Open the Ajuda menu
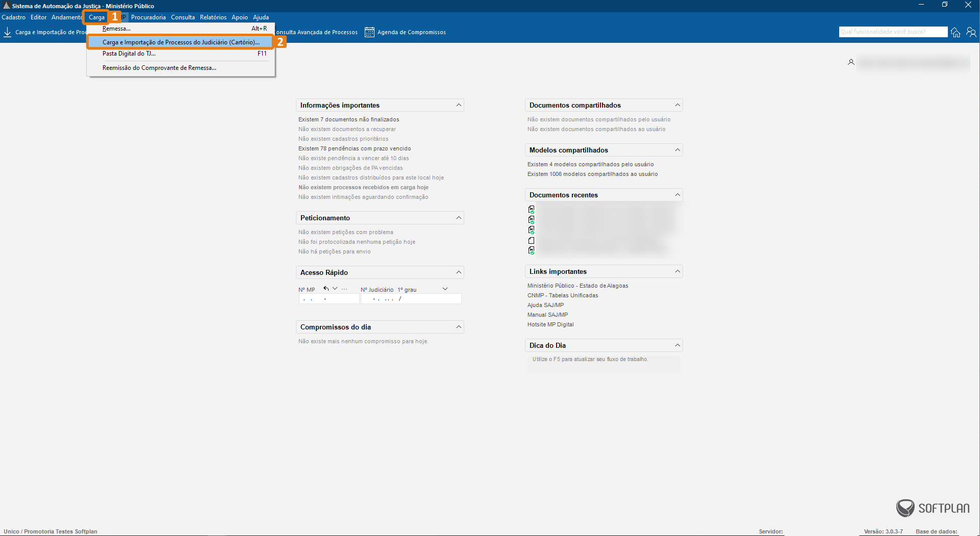Image resolution: width=980 pixels, height=536 pixels. pyautogui.click(x=261, y=17)
